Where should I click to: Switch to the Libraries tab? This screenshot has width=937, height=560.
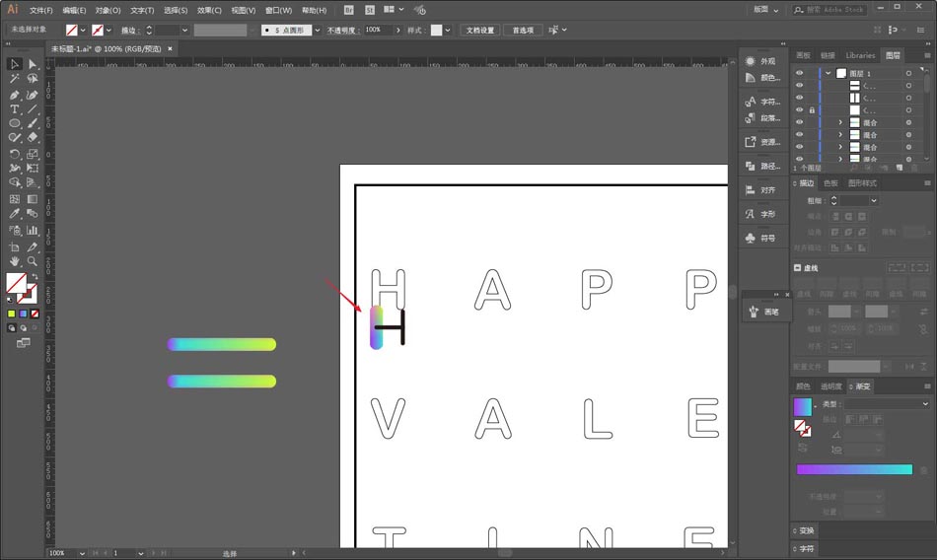(859, 55)
